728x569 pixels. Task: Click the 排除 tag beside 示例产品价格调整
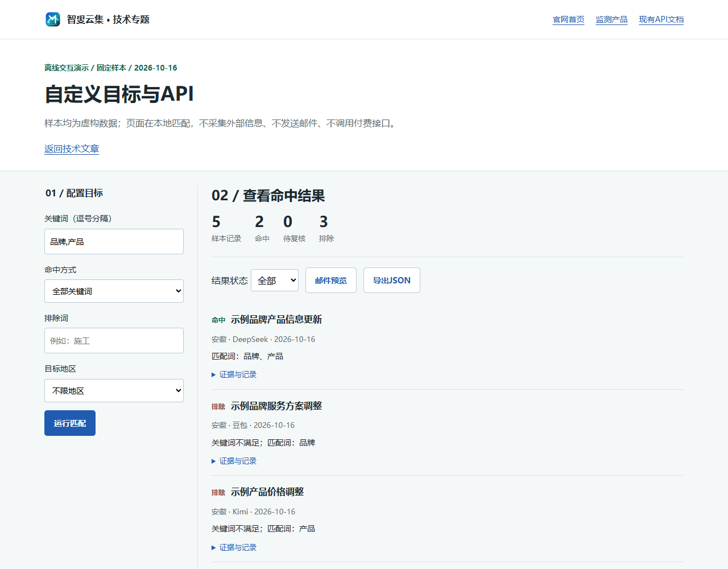point(218,493)
